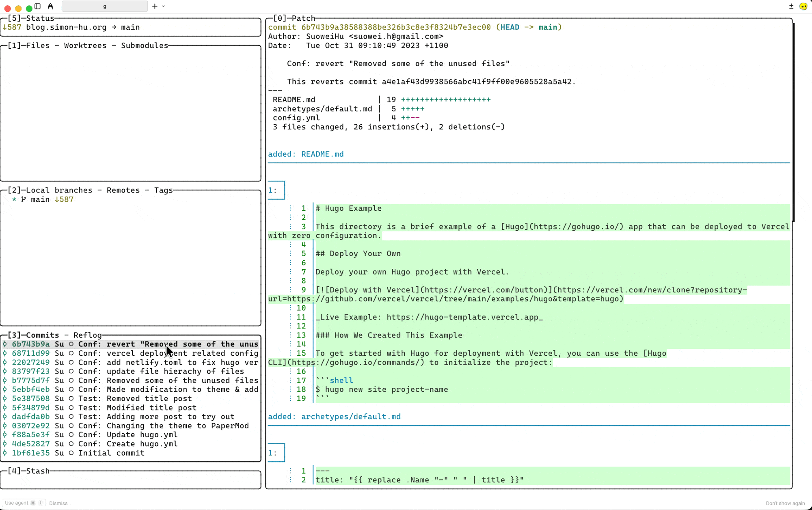Open the yellow avatar icon at top right
812x510 pixels.
pyautogui.click(x=803, y=6)
